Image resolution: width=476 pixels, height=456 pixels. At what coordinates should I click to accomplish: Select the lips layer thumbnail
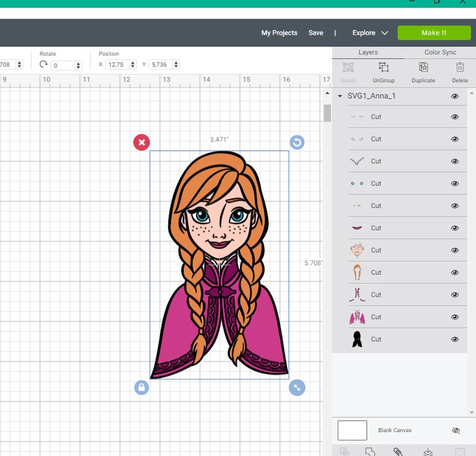point(357,228)
